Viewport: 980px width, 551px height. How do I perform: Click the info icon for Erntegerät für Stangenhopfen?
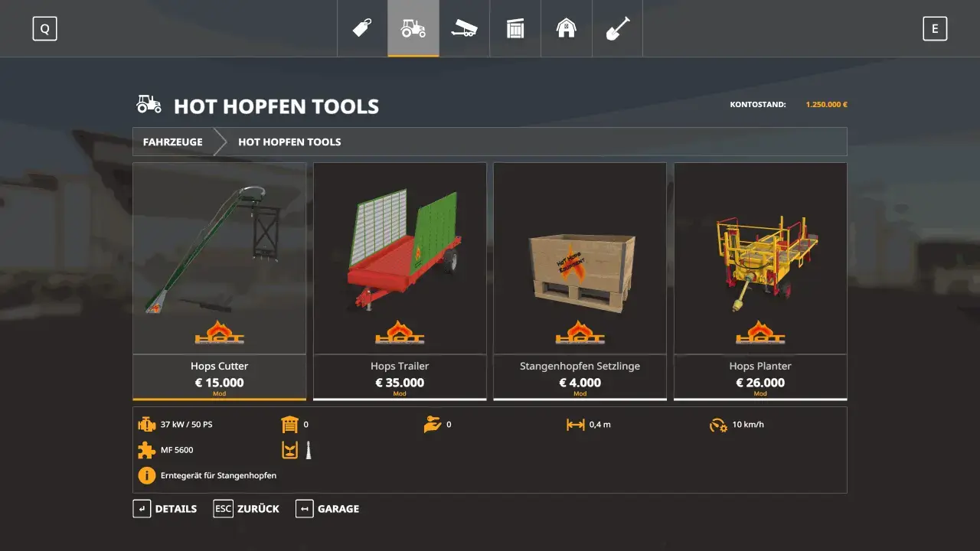click(x=146, y=475)
